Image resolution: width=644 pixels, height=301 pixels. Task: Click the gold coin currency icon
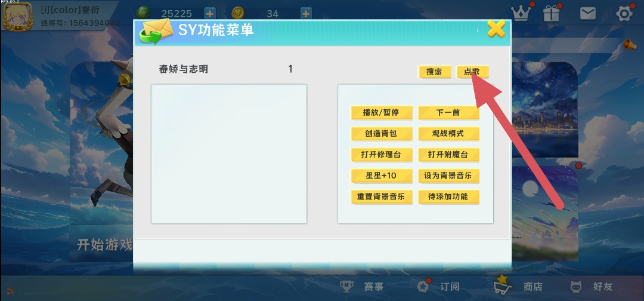point(238,13)
